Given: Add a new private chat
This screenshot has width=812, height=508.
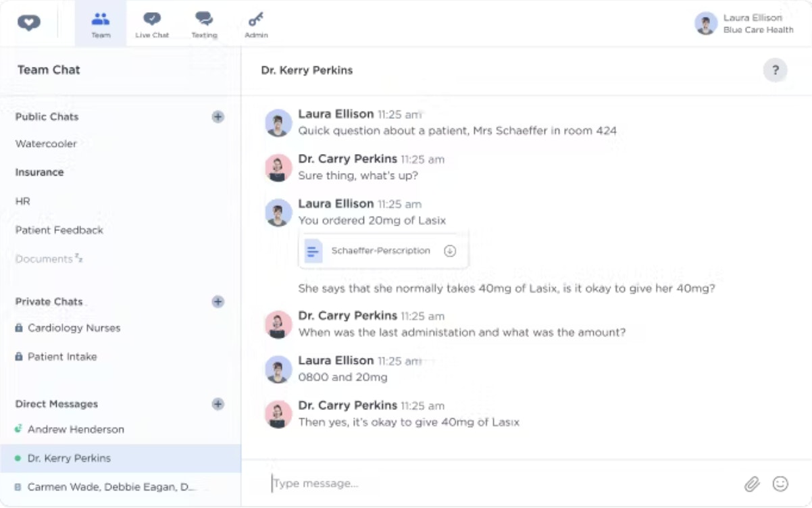Looking at the screenshot, I should pyautogui.click(x=218, y=302).
